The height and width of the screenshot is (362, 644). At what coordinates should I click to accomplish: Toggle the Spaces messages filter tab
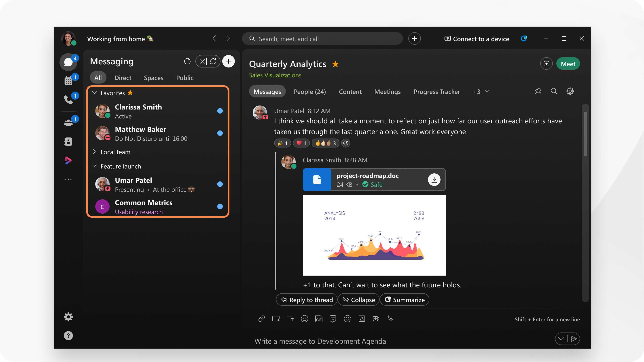click(153, 77)
